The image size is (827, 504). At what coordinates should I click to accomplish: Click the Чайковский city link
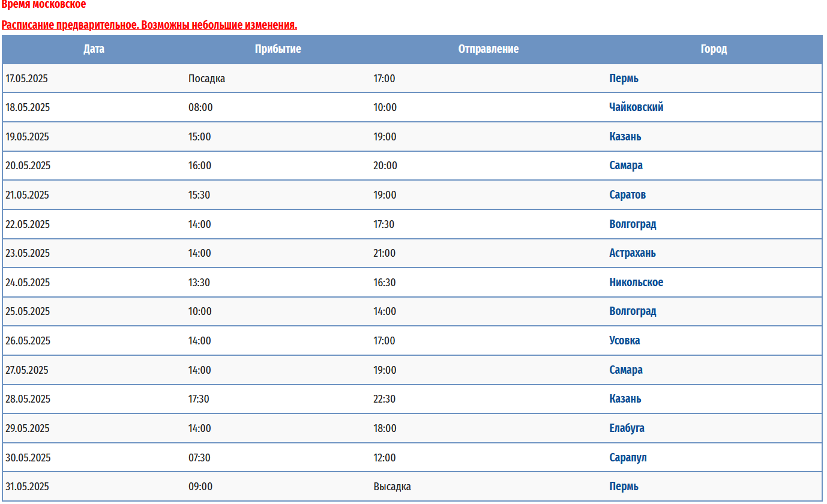[636, 107]
